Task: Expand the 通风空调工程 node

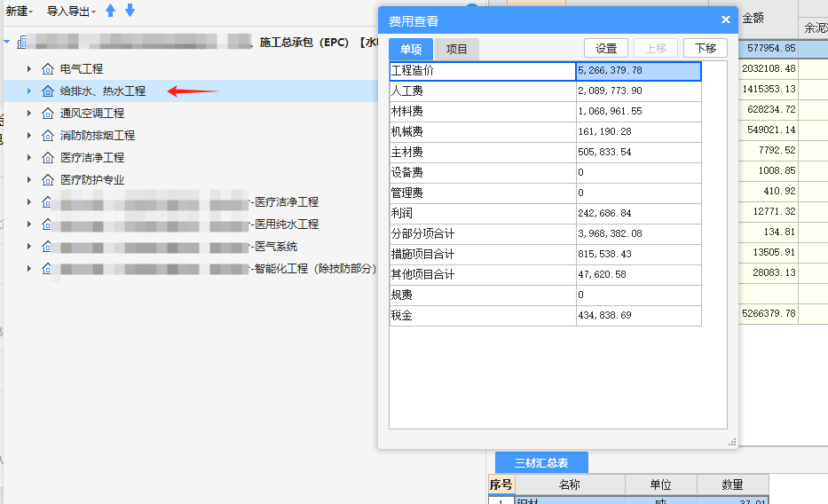Action: point(29,113)
